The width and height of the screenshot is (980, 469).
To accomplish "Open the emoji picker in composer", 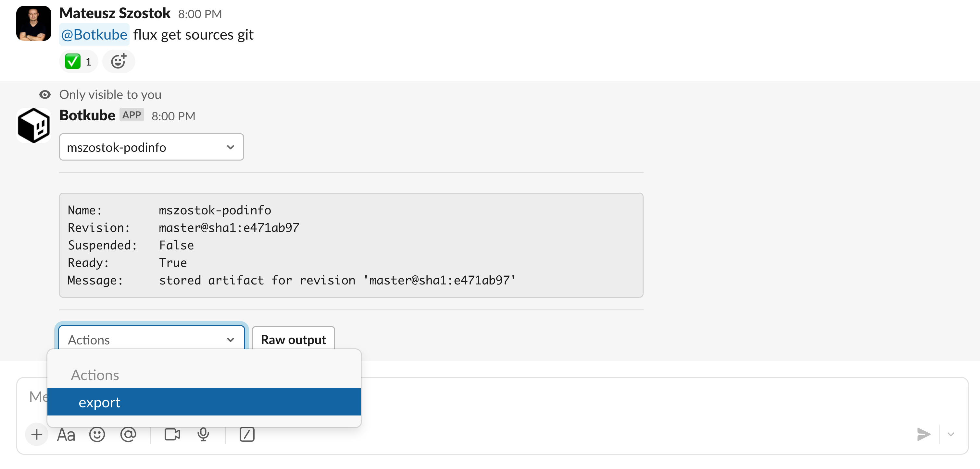I will click(97, 434).
